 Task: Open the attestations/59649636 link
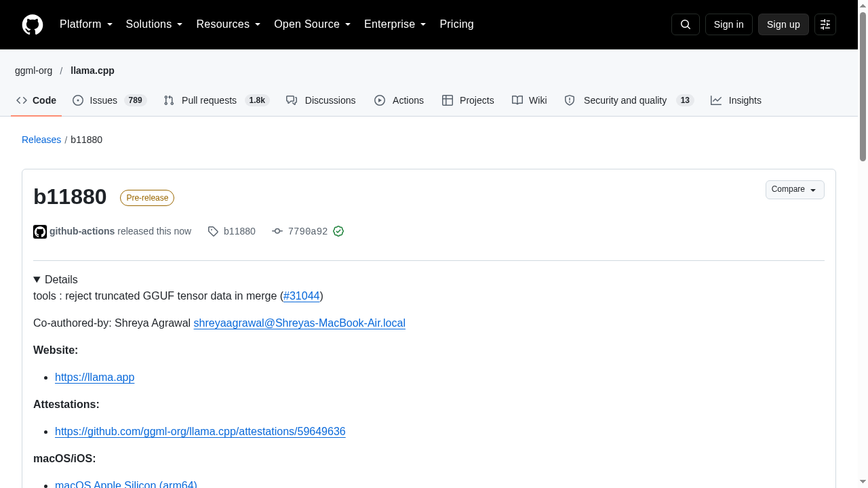coord(200,432)
